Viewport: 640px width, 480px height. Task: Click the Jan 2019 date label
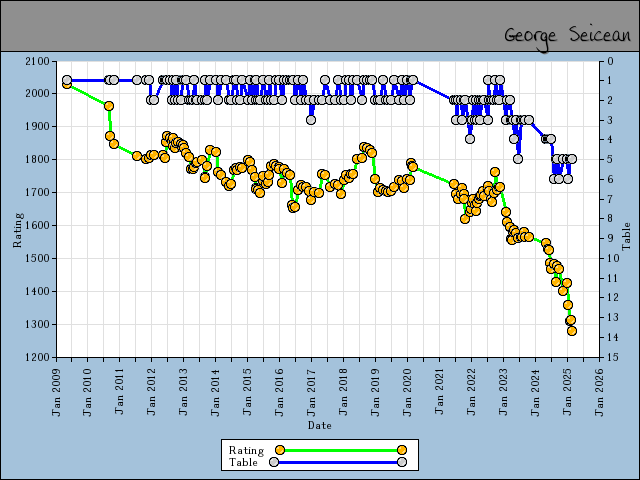(375, 393)
